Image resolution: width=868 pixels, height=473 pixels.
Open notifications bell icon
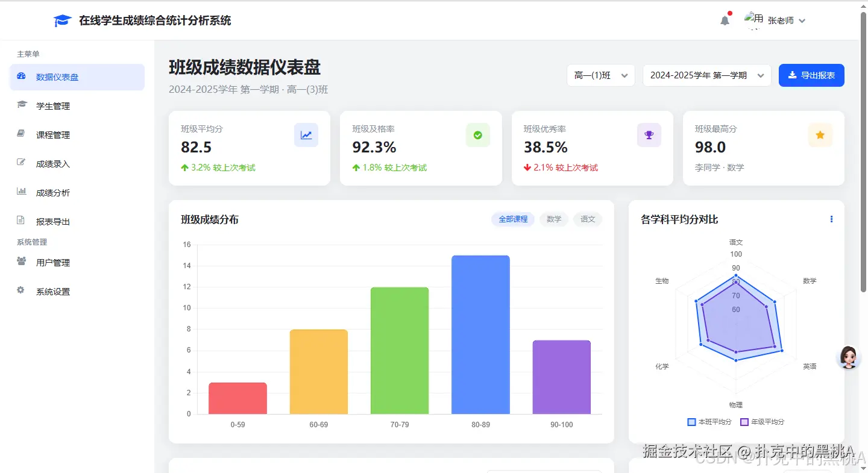(725, 20)
